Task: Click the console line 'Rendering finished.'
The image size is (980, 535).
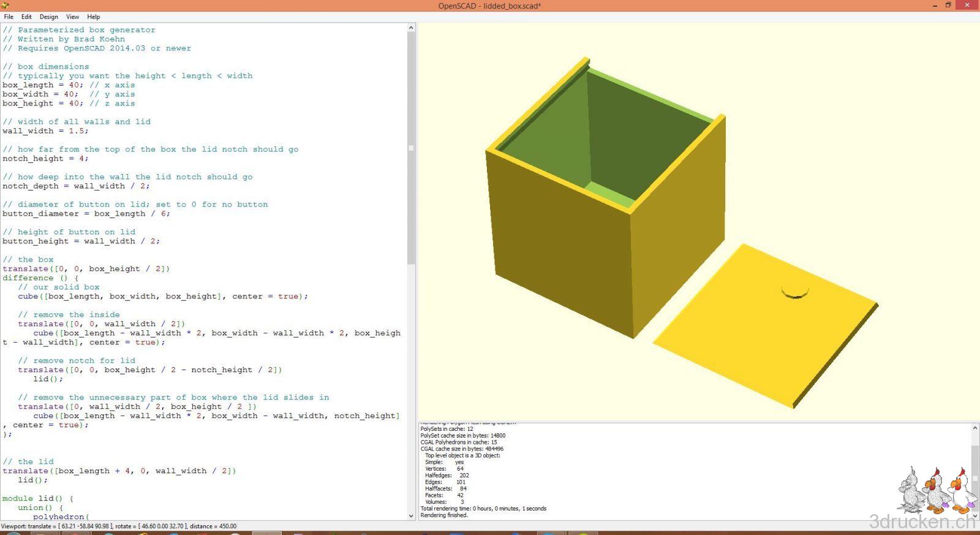Action: (x=444, y=515)
